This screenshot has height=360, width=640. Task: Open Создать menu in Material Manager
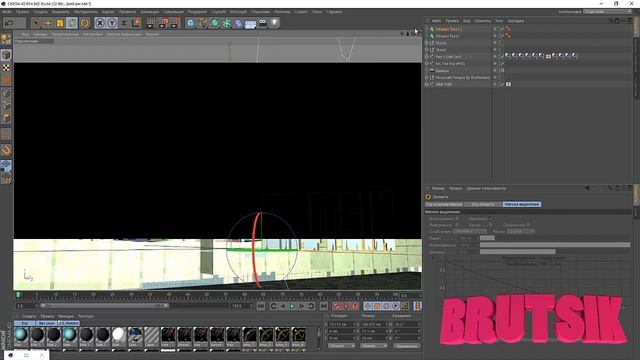pos(29,316)
